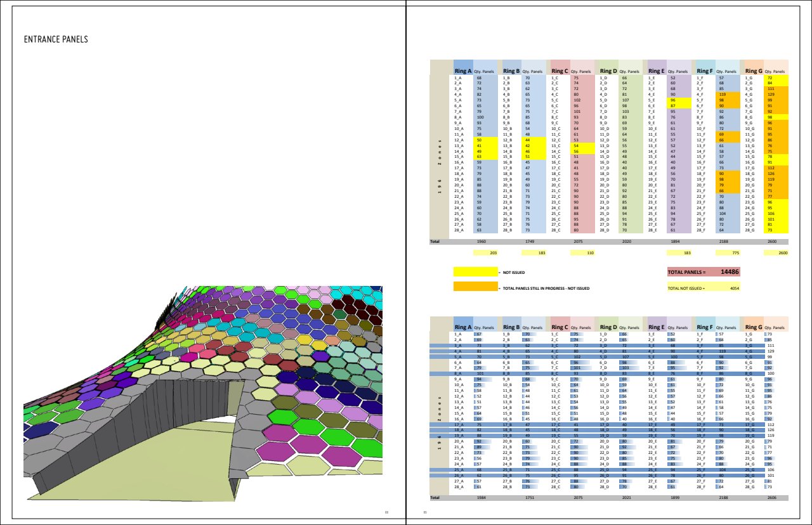Viewport: 812px width, 525px height.
Task: Click the 2606 total in lower table
Action: click(x=770, y=498)
